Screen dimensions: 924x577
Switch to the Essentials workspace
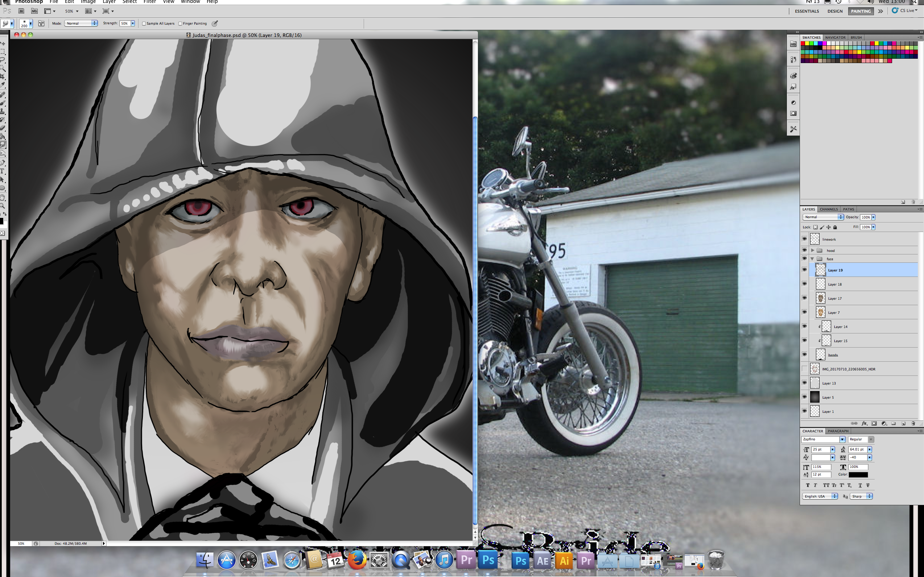tap(807, 11)
